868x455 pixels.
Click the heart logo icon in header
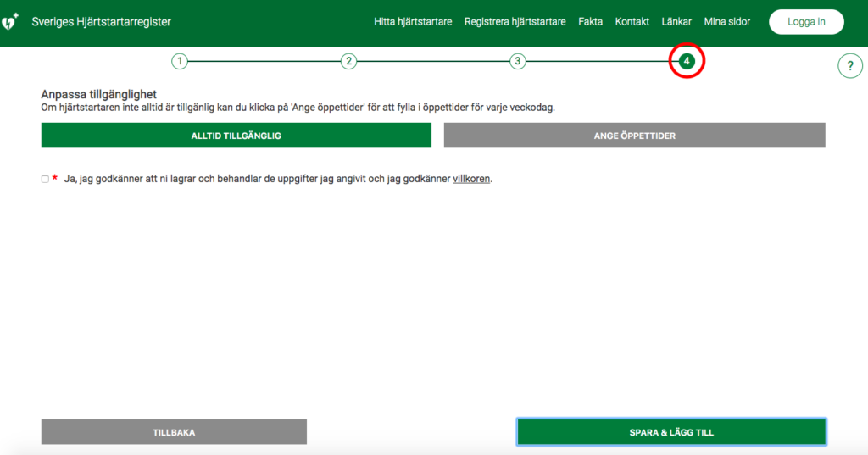tap(10, 21)
